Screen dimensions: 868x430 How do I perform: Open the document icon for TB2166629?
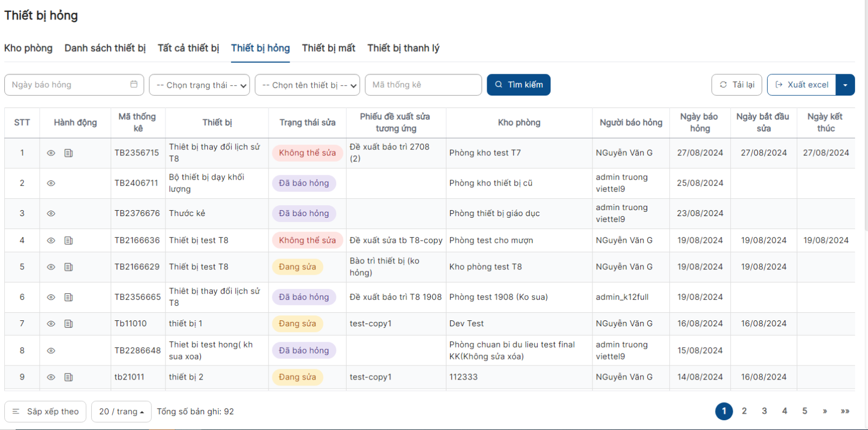(x=68, y=267)
